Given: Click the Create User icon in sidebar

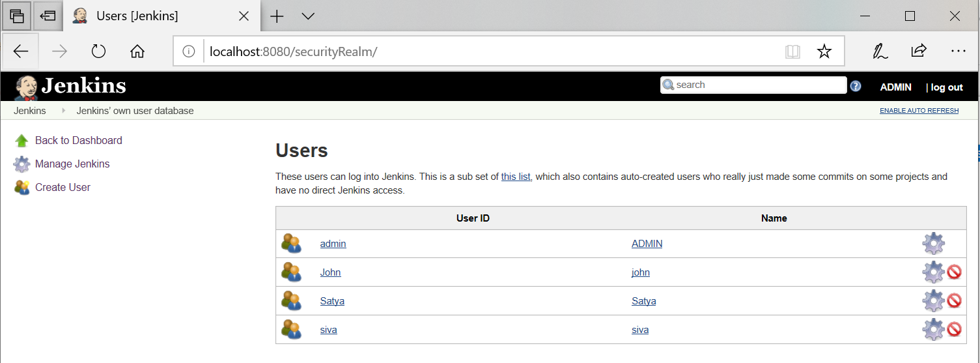Looking at the screenshot, I should click(22, 188).
